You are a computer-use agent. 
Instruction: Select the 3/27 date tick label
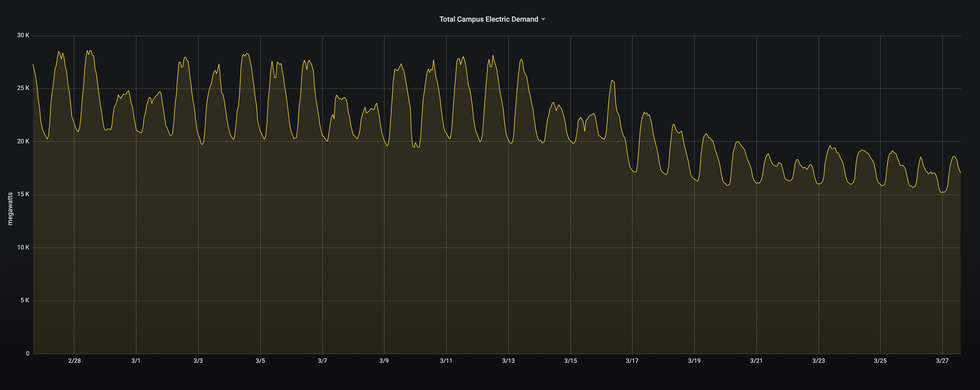(942, 361)
